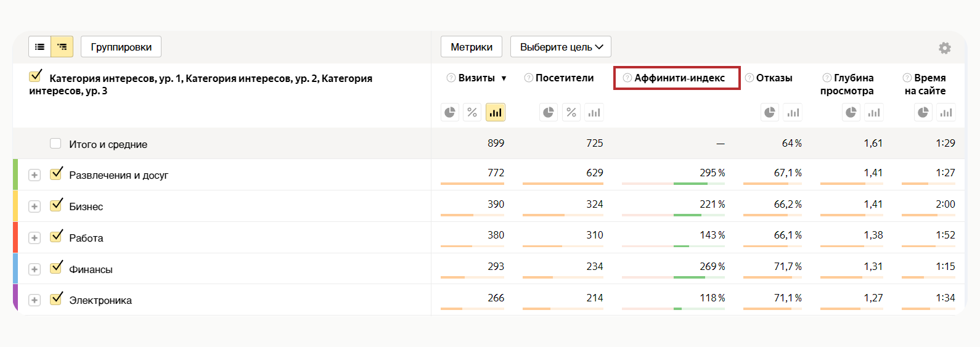980x347 pixels.
Task: Show percent view for Посетители column
Action: point(571,112)
